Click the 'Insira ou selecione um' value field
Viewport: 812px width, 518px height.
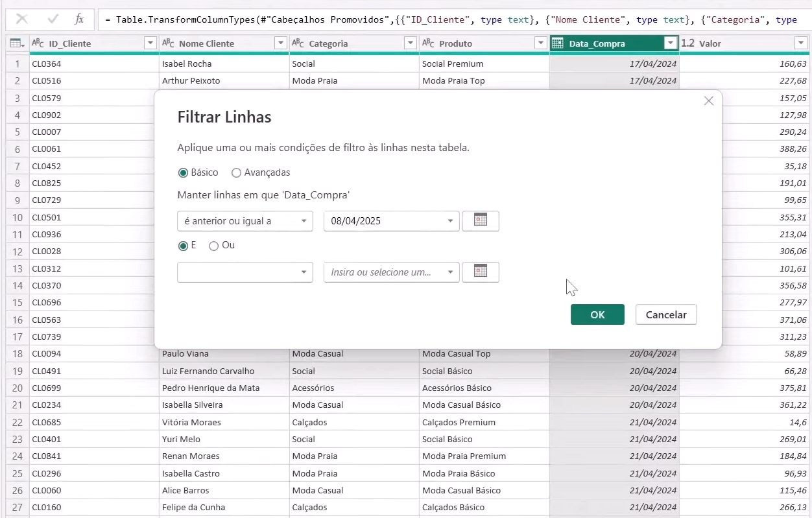pos(384,272)
